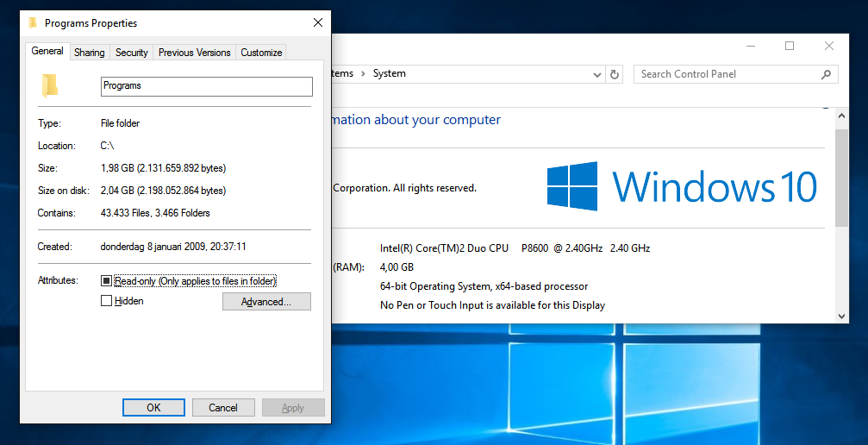Maximize the System control panel window
Screen dimensions: 868x445
790,46
